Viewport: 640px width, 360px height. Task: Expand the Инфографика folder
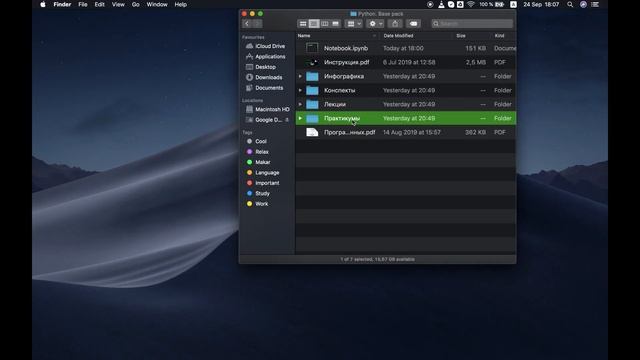300,76
